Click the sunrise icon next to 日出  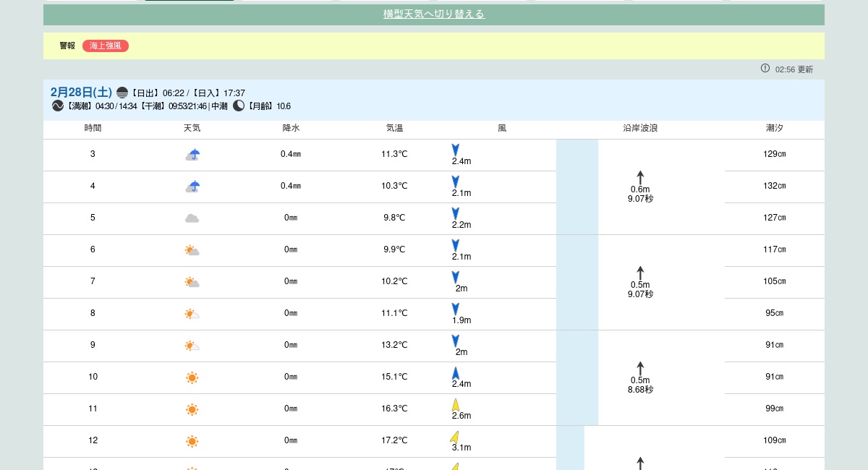coord(122,93)
